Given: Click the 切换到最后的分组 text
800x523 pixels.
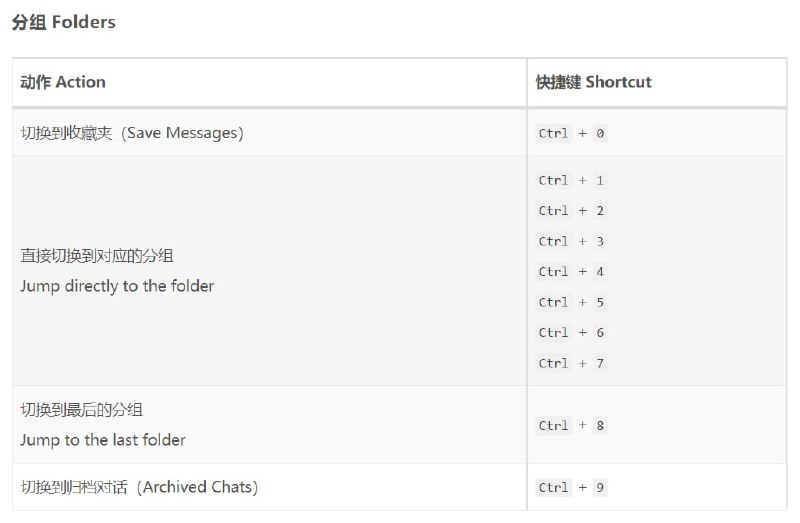Looking at the screenshot, I should pos(82,410).
